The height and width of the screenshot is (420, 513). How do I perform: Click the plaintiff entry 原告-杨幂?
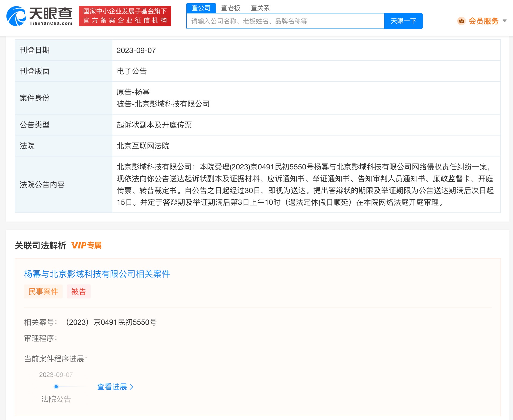point(133,92)
